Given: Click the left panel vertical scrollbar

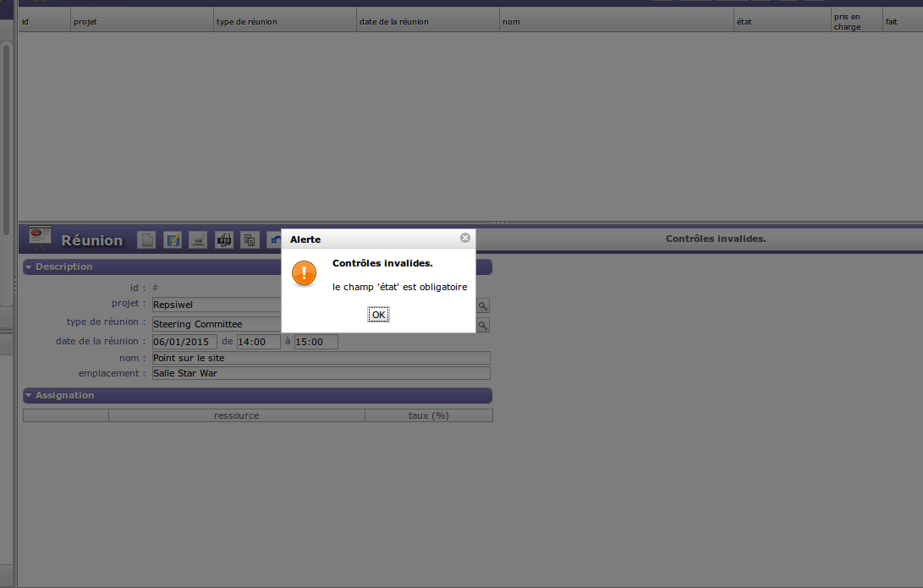Looking at the screenshot, I should tap(7, 140).
